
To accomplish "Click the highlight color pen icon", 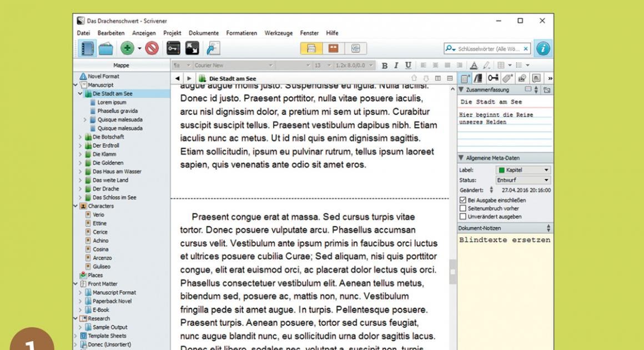I will 487,66.
